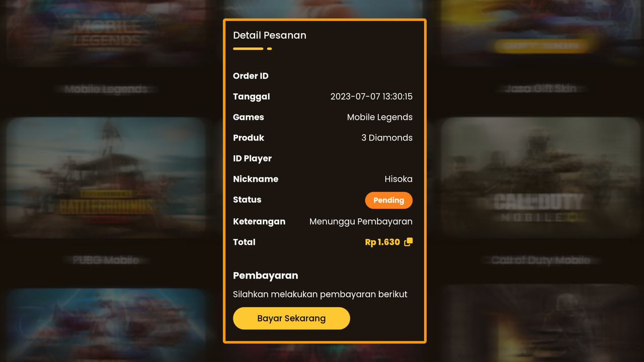
Task: Select the Call of Duty Mobile label
Action: coord(540,260)
